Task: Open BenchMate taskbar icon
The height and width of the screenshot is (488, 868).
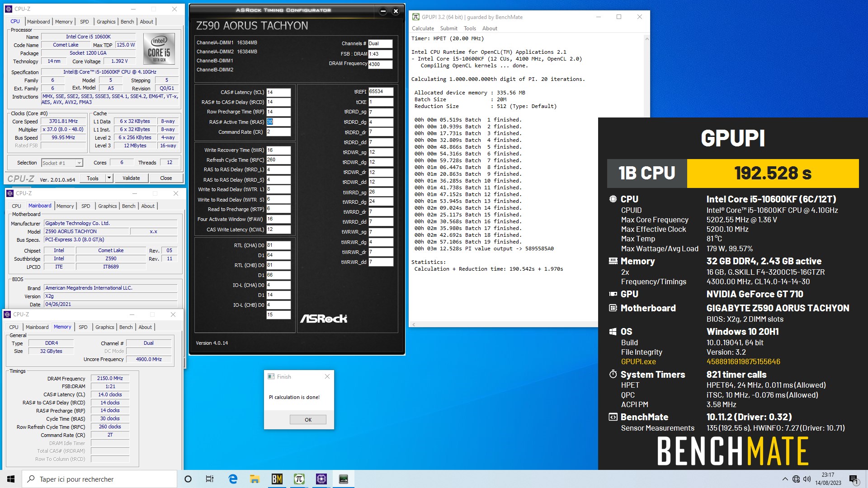Action: [x=277, y=479]
